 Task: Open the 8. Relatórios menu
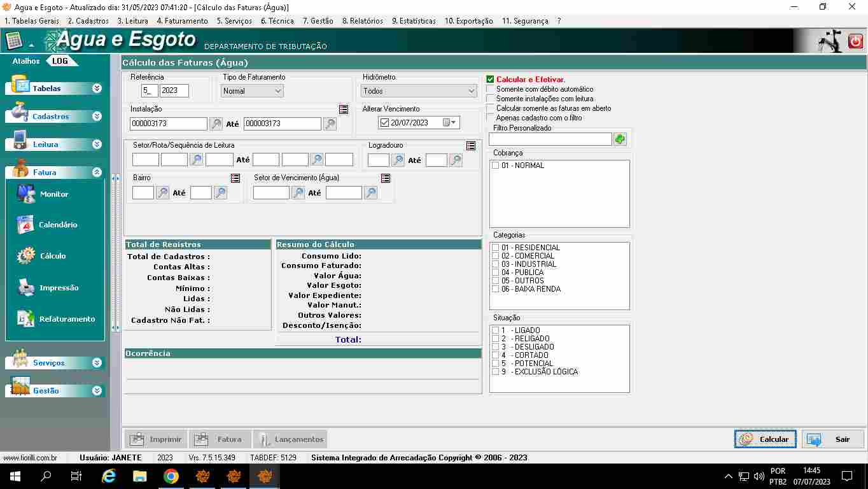click(362, 21)
